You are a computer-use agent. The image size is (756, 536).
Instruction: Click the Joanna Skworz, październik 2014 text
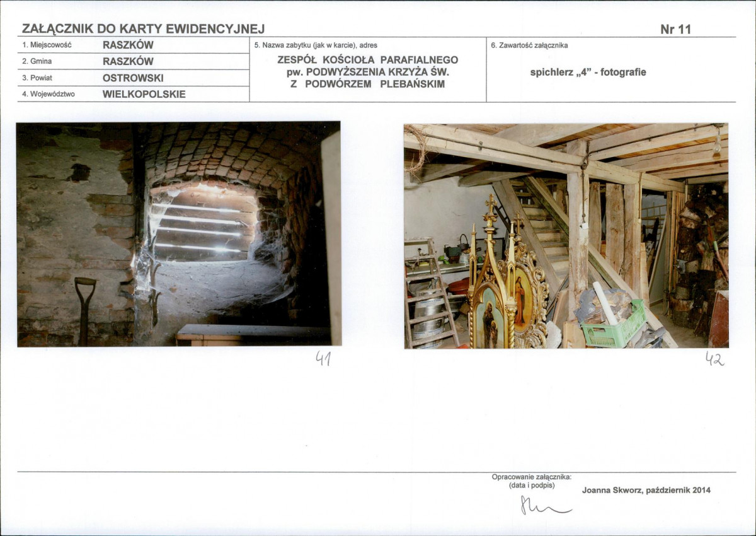646,490
